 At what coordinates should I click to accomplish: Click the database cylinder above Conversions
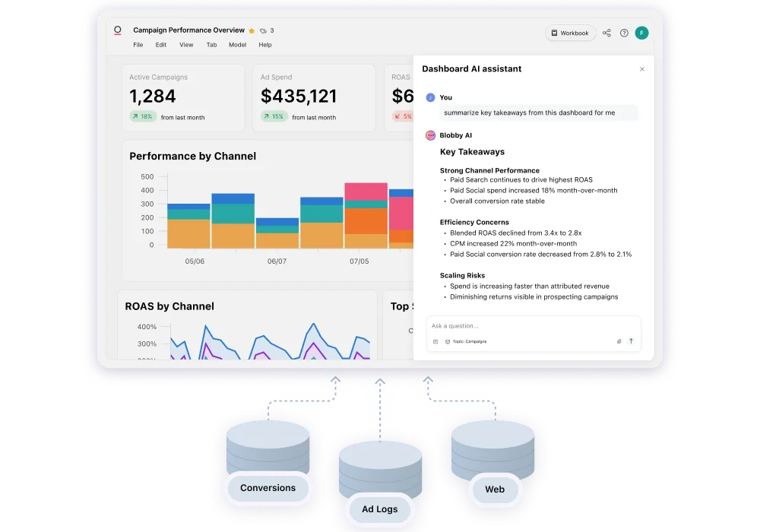[268, 447]
